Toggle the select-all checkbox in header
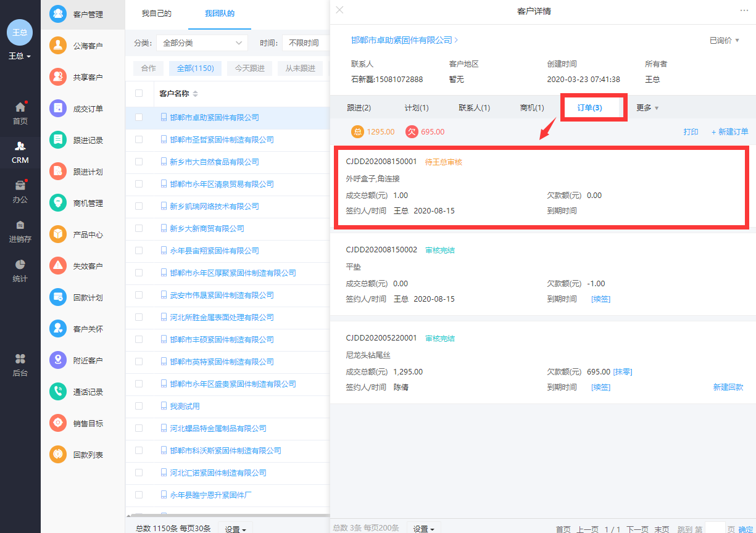Viewport: 756px width, 533px height. [139, 93]
